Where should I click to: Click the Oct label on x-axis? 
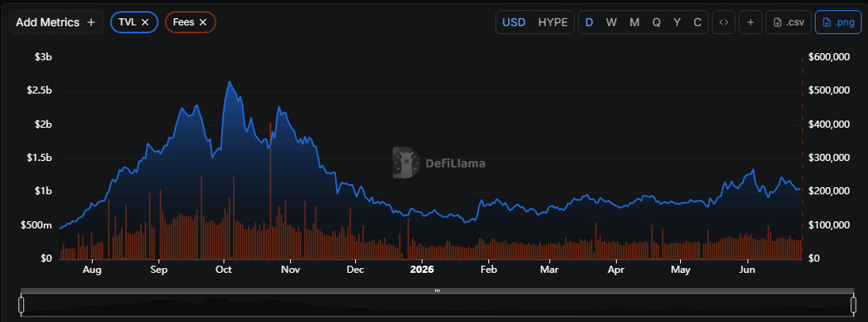coord(224,270)
